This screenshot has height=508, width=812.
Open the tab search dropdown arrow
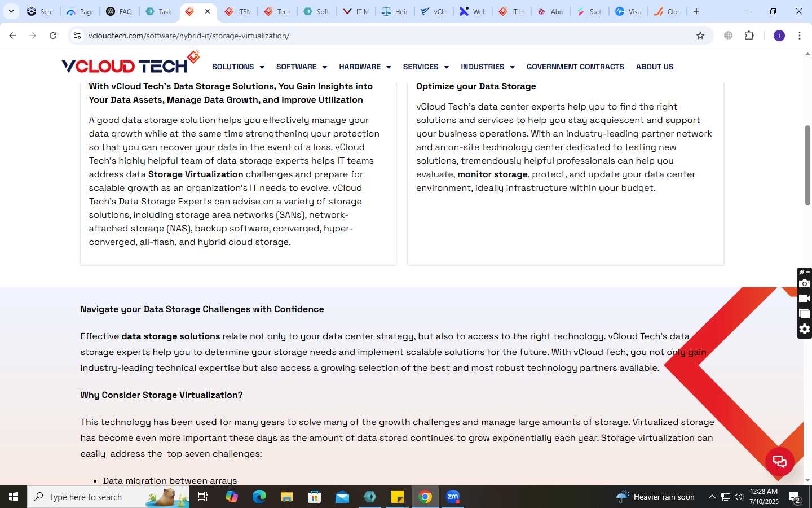pos(11,11)
